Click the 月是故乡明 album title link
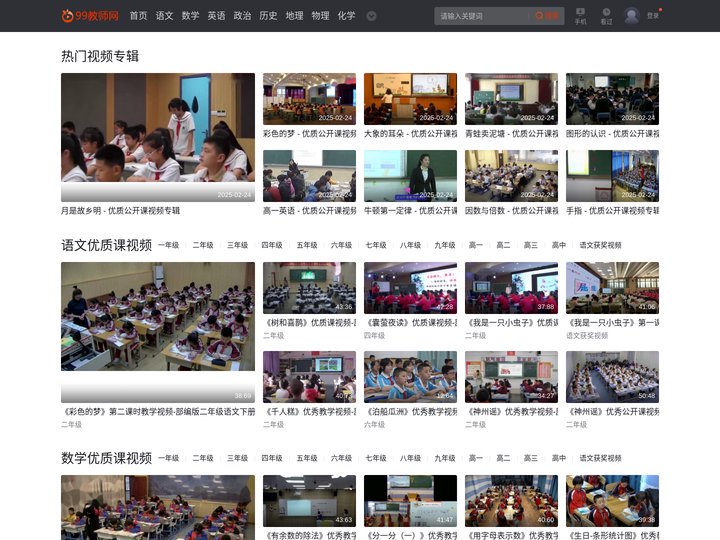This screenshot has width=720, height=540. [120, 211]
